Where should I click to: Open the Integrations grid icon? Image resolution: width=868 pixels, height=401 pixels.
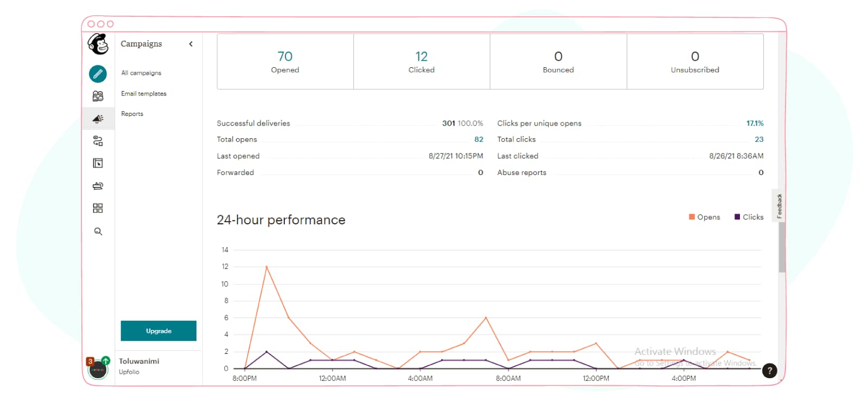click(98, 208)
